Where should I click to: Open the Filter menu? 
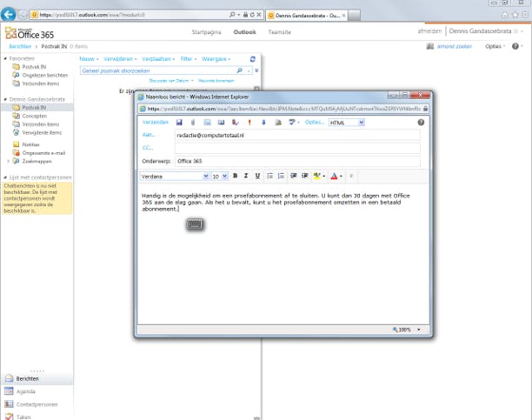189,59
